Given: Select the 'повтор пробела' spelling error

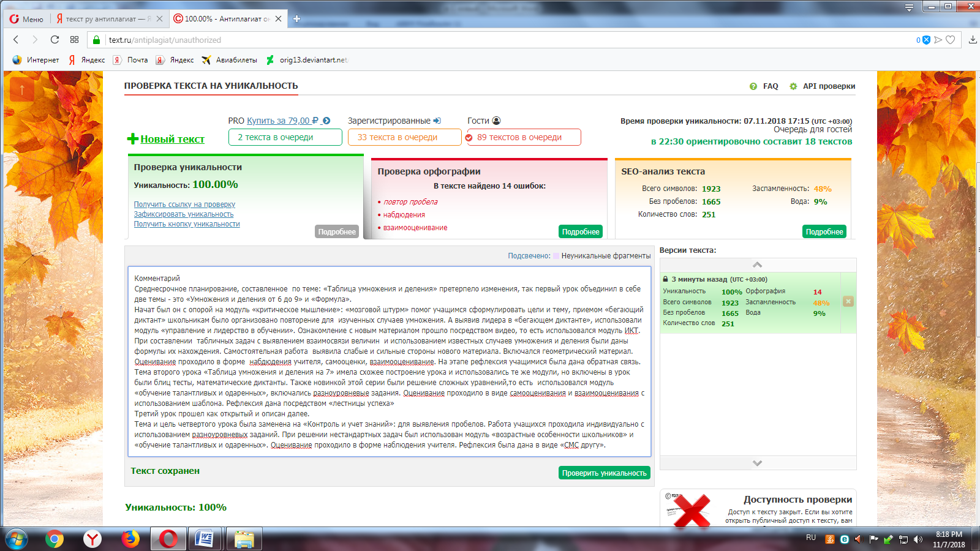Looking at the screenshot, I should (410, 202).
